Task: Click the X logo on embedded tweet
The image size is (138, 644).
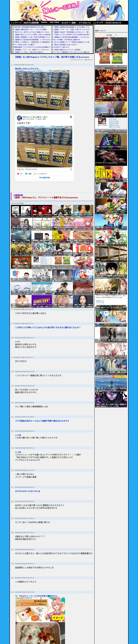Action: click(x=71, y=117)
